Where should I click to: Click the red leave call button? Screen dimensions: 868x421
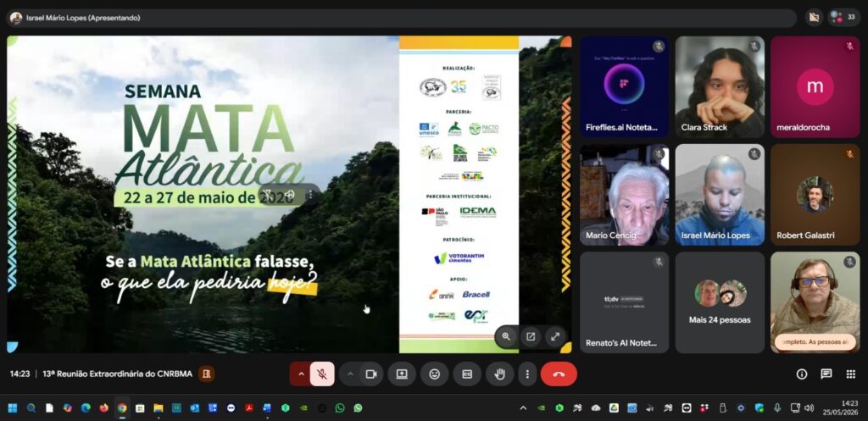(x=559, y=374)
